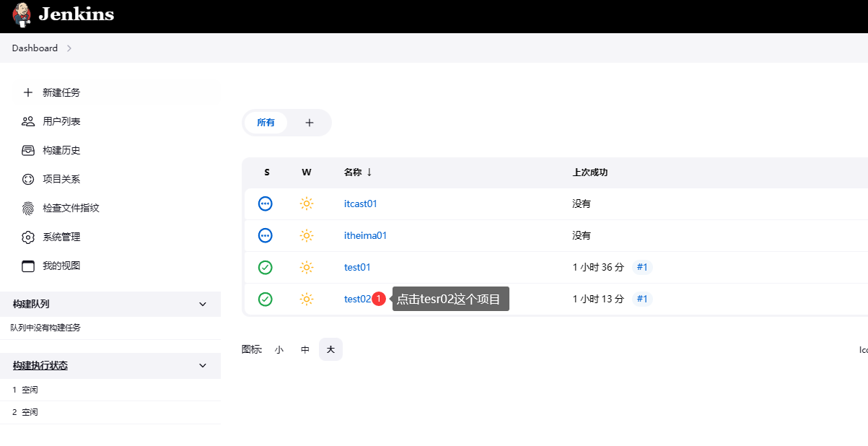Open the 系统管理 page

pyautogui.click(x=61, y=237)
